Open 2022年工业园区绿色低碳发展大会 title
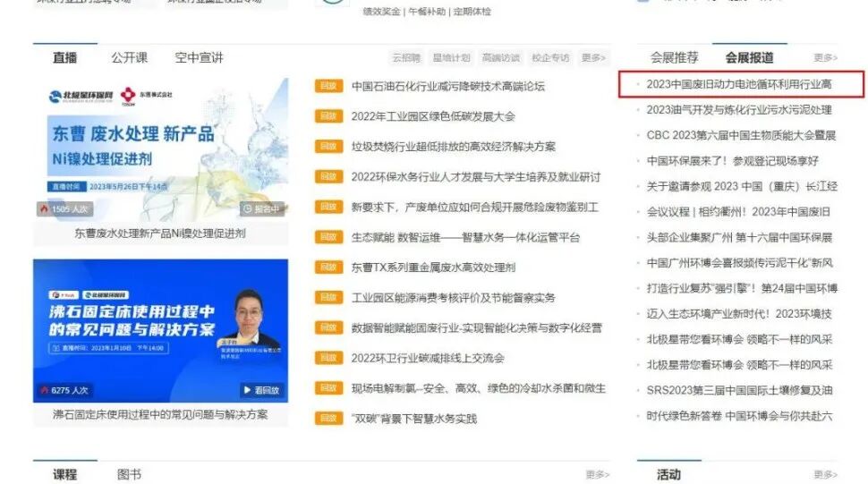868x484 pixels. (433, 116)
